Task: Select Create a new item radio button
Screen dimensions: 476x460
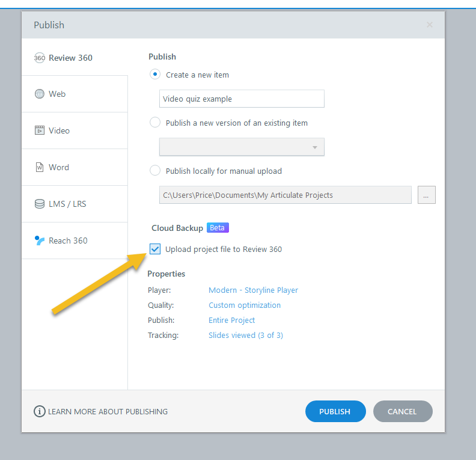Action: pyautogui.click(x=155, y=75)
